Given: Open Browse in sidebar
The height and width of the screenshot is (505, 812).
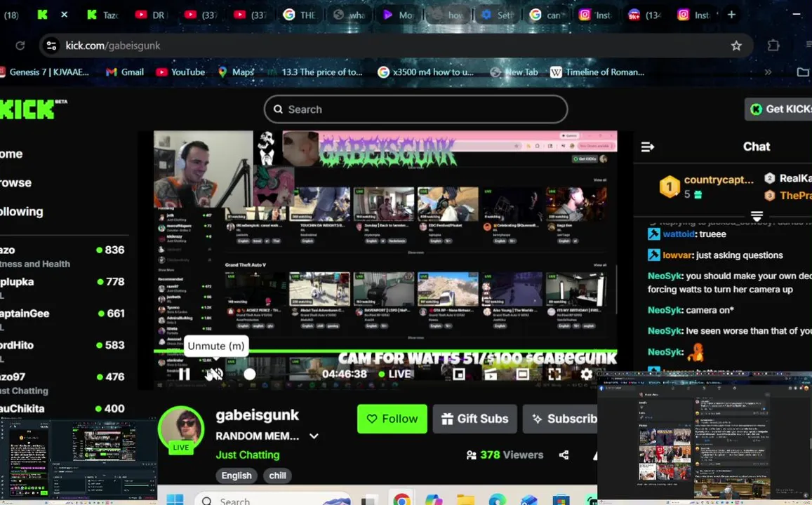Looking at the screenshot, I should tap(15, 182).
